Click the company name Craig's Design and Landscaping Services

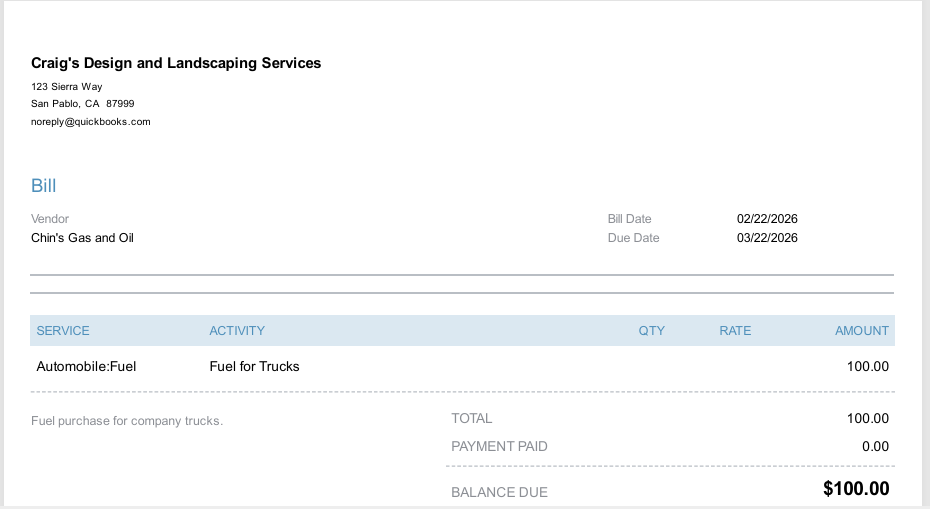176,63
